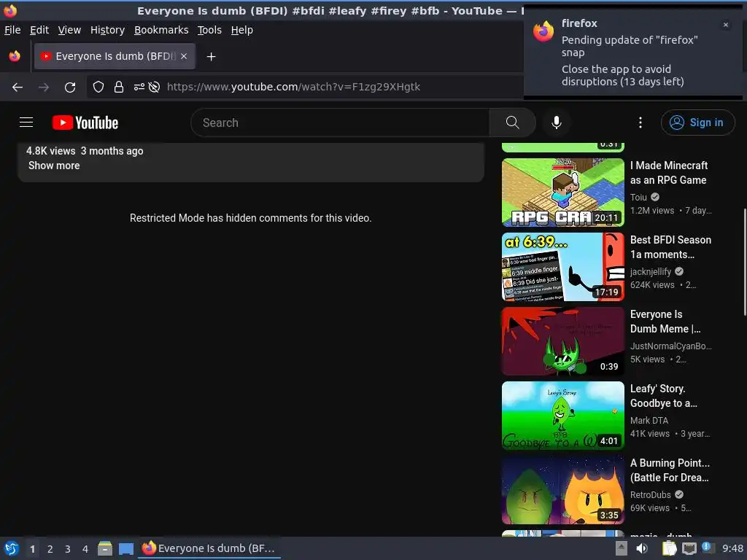Open I Made Minecraft RPG thumbnail
The height and width of the screenshot is (560, 747).
tap(562, 192)
